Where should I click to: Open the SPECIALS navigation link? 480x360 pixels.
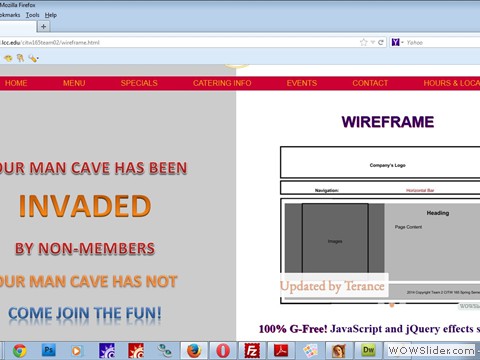[139, 83]
